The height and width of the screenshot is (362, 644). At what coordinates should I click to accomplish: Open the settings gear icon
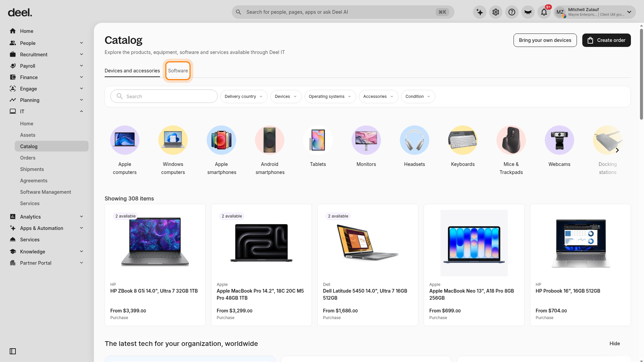(x=496, y=12)
